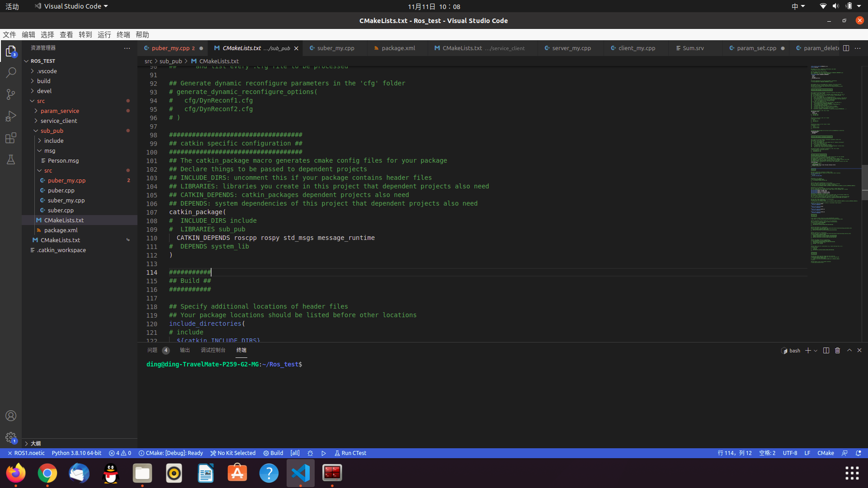Open the Source Control view
This screenshot has width=868, height=488.
coord(11,94)
